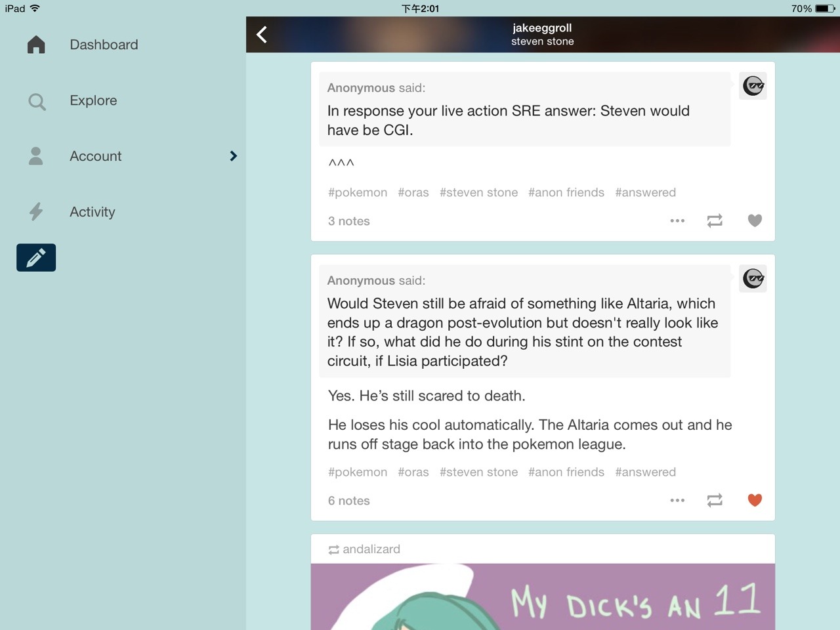Expand the Account chevron arrow
840x630 pixels.
coord(233,156)
